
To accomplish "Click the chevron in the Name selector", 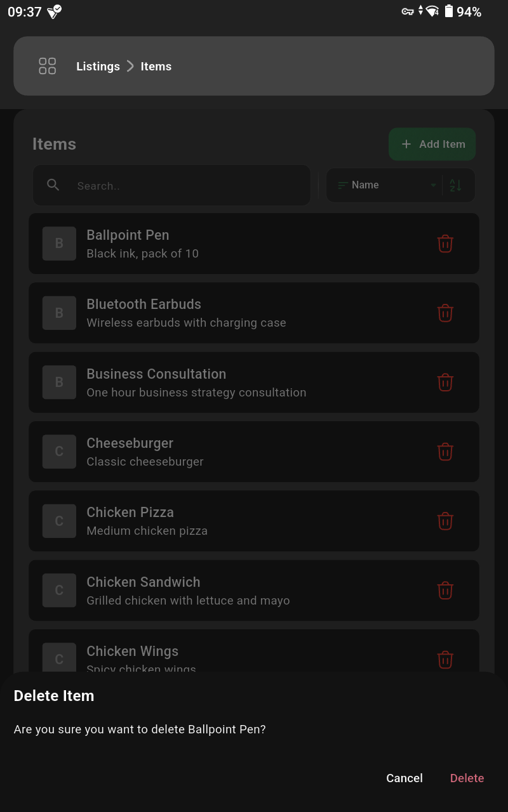I will [433, 185].
